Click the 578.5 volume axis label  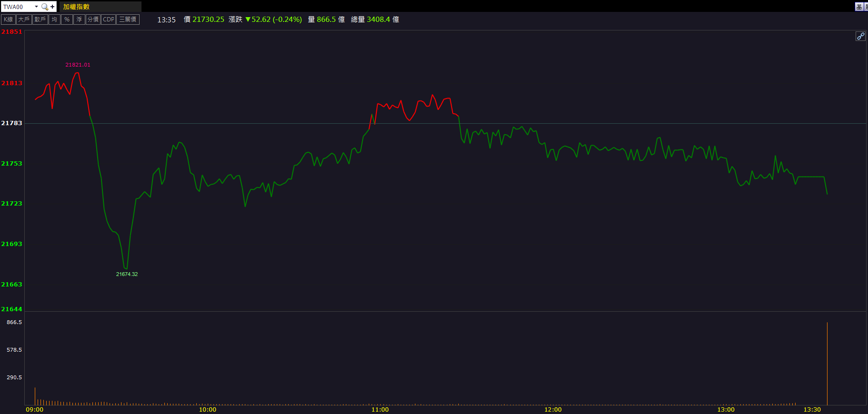click(x=14, y=350)
